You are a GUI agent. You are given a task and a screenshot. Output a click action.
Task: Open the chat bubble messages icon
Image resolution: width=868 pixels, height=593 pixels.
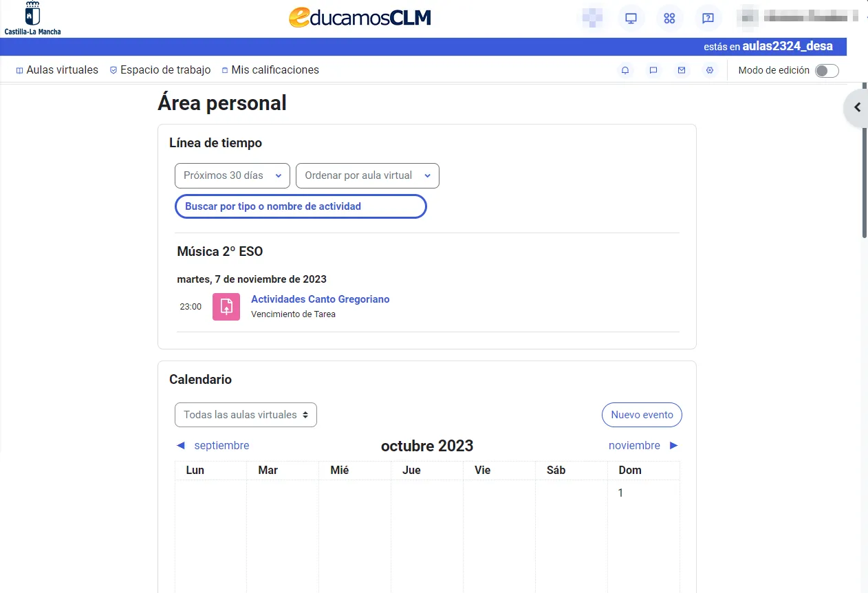(653, 70)
